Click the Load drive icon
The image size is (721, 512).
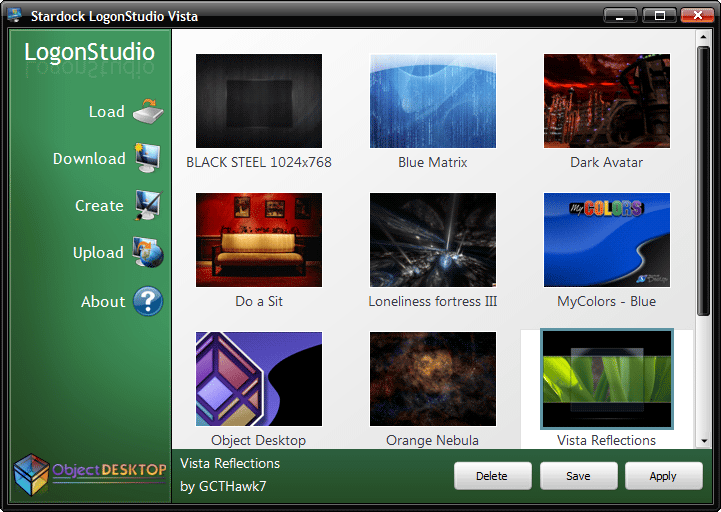(x=148, y=111)
